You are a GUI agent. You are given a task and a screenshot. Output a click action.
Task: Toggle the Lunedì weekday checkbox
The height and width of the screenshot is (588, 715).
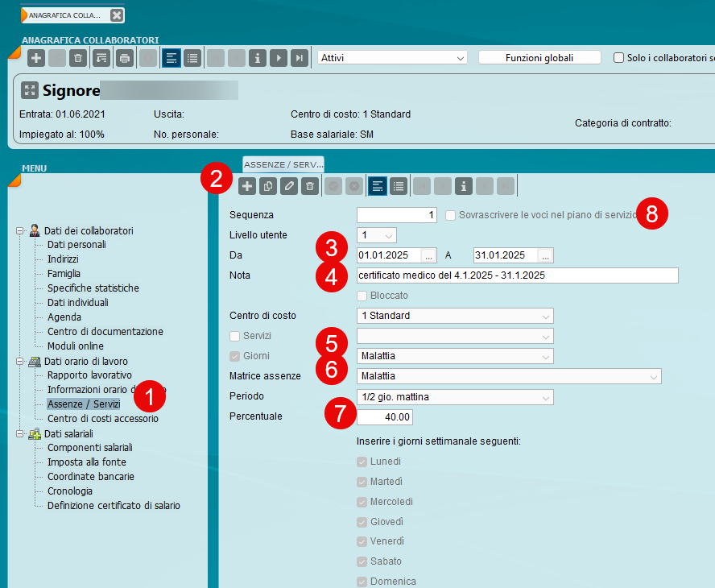coord(362,462)
